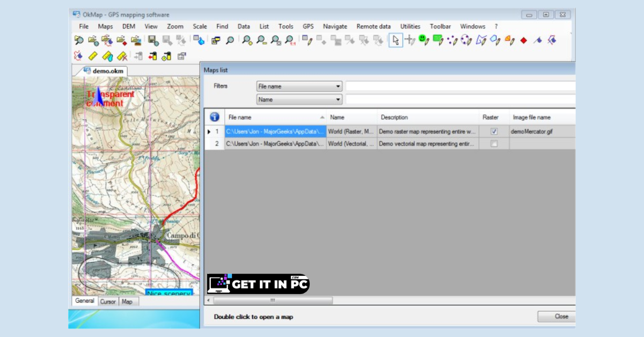Click the open folder icon with globe
The width and height of the screenshot is (644, 337).
(93, 40)
